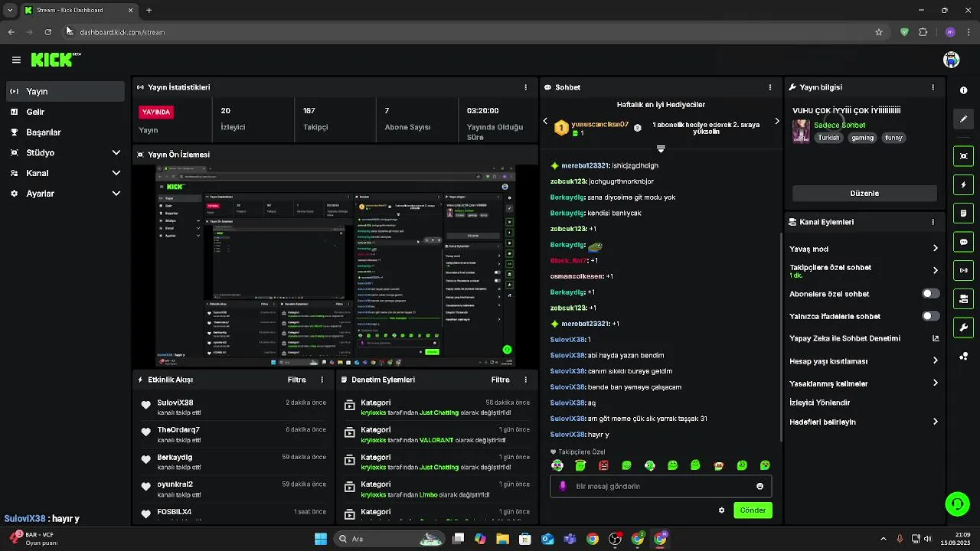Click username SuloviX38 in Etkinlik Akışı
Image resolution: width=980 pixels, height=551 pixels.
(x=175, y=403)
